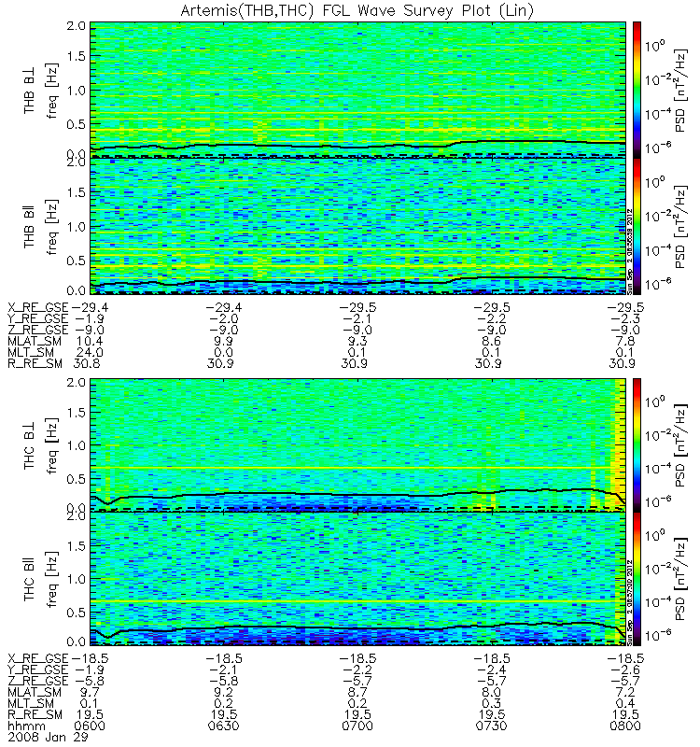700x747 pixels.
Task: Click 'PSD [nT²/Hz]' label beside THC B∥ color bar
Action: tap(681, 579)
